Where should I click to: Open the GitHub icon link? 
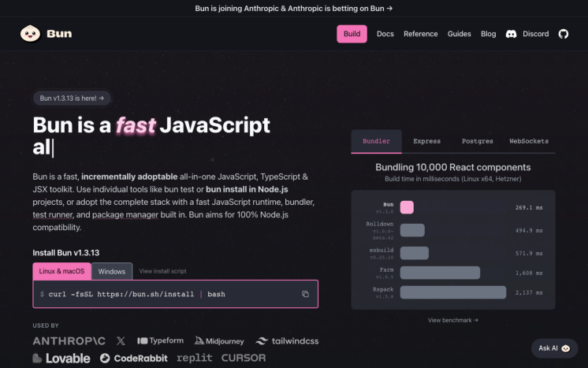click(564, 34)
